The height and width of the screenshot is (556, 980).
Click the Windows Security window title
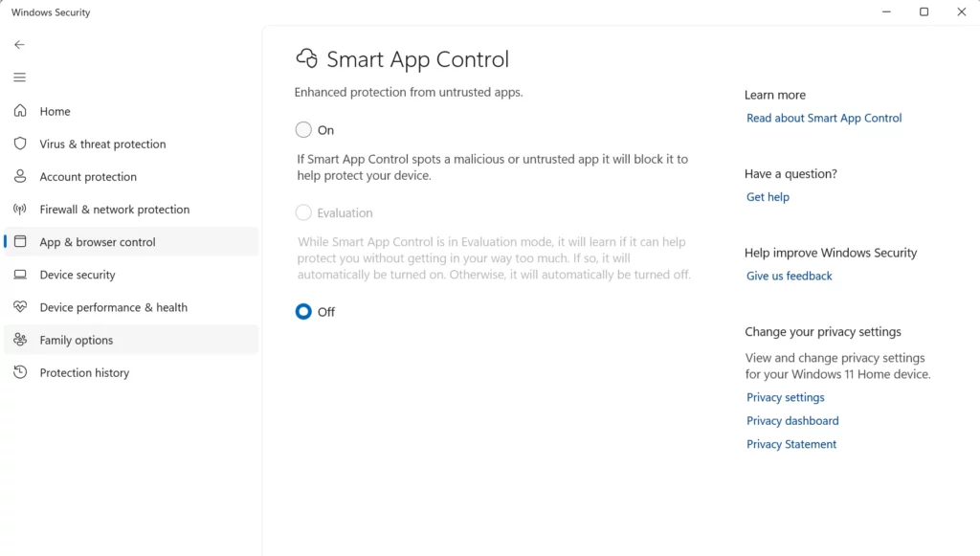pyautogui.click(x=51, y=12)
